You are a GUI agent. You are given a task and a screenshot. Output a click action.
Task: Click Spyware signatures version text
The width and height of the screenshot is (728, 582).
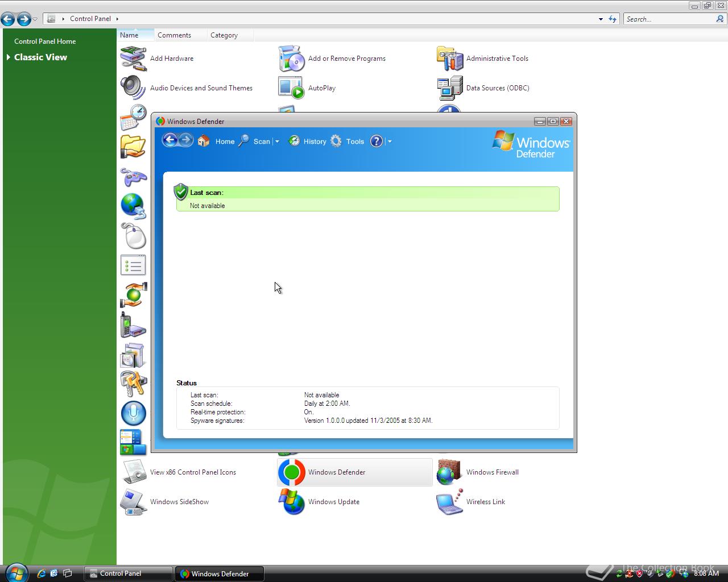tap(368, 421)
